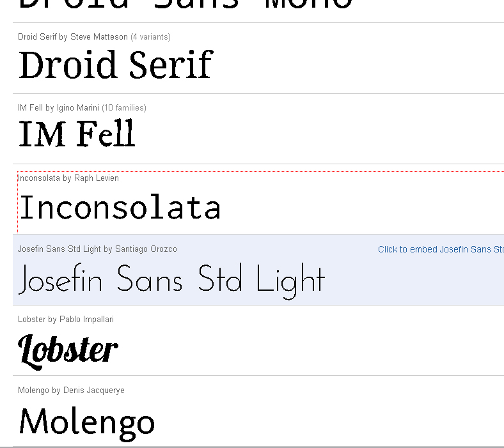Click the Igino Marini author name
504x448 pixels.
(78, 107)
